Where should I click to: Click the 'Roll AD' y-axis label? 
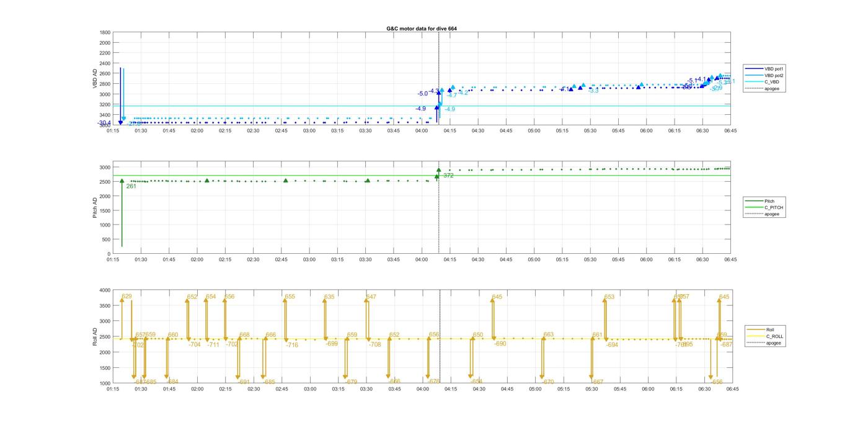[95, 337]
